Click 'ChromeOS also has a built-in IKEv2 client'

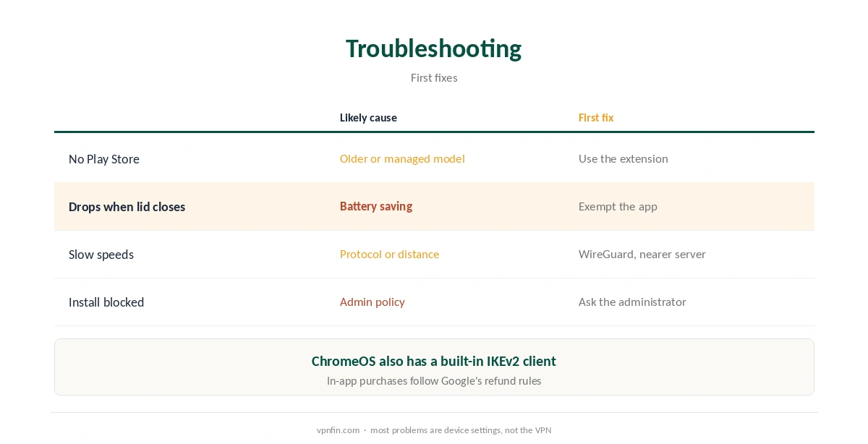pyautogui.click(x=434, y=361)
